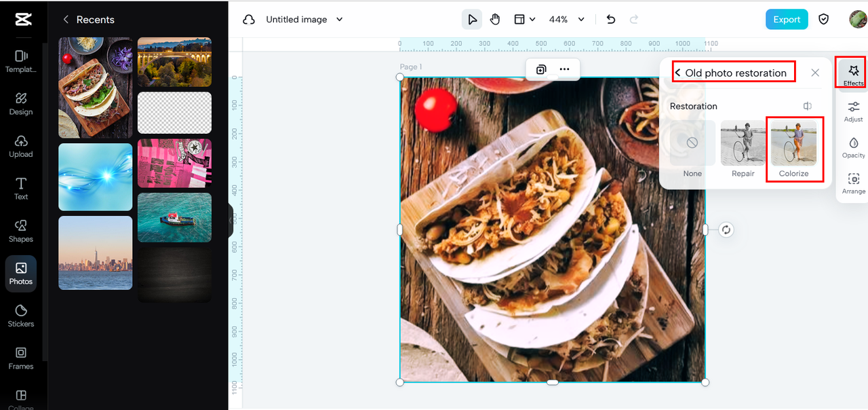Click the rotate handle beside the image
868x410 pixels.
726,229
